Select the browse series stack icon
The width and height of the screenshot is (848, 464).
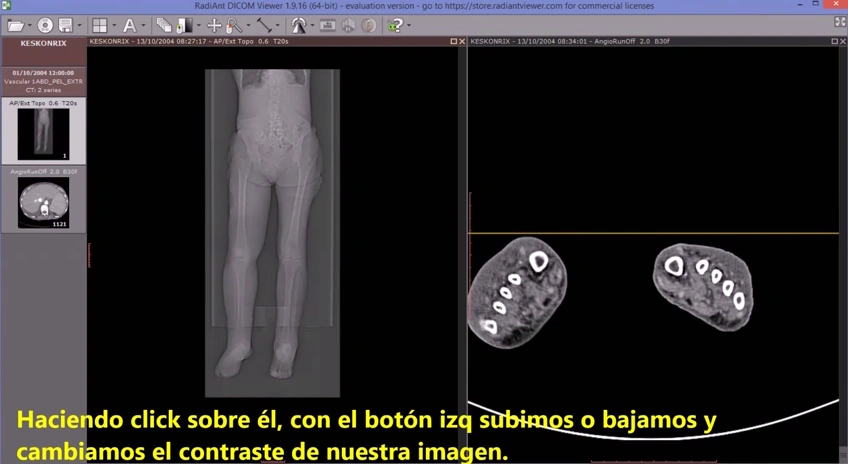tap(164, 25)
